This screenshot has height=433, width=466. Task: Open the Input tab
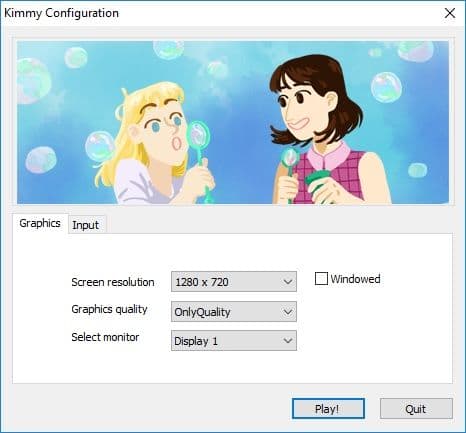[86, 225]
